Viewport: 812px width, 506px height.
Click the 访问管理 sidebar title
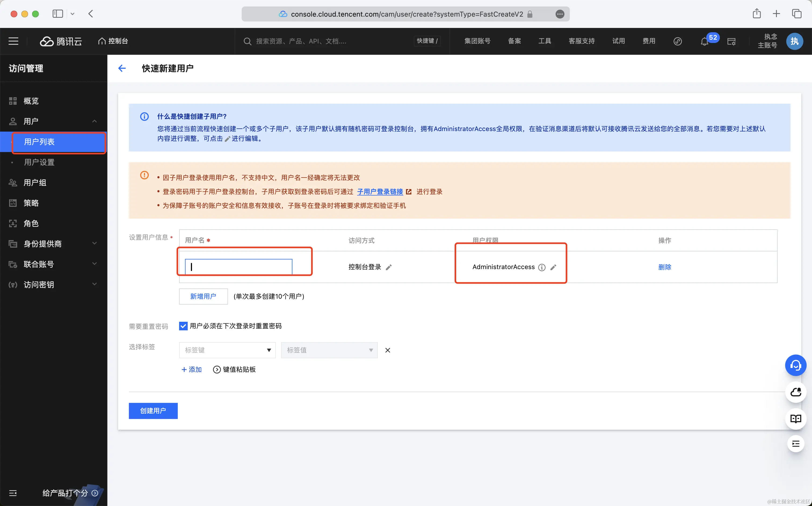[x=26, y=68]
